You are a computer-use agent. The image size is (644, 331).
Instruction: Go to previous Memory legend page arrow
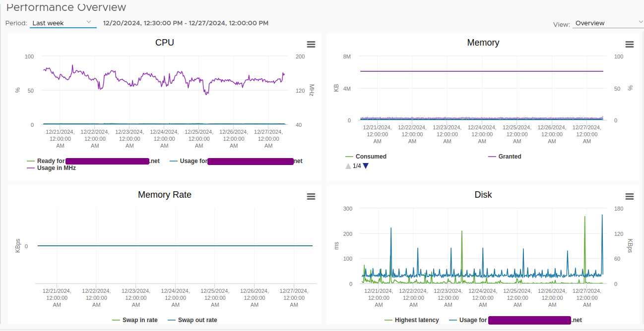(348, 166)
